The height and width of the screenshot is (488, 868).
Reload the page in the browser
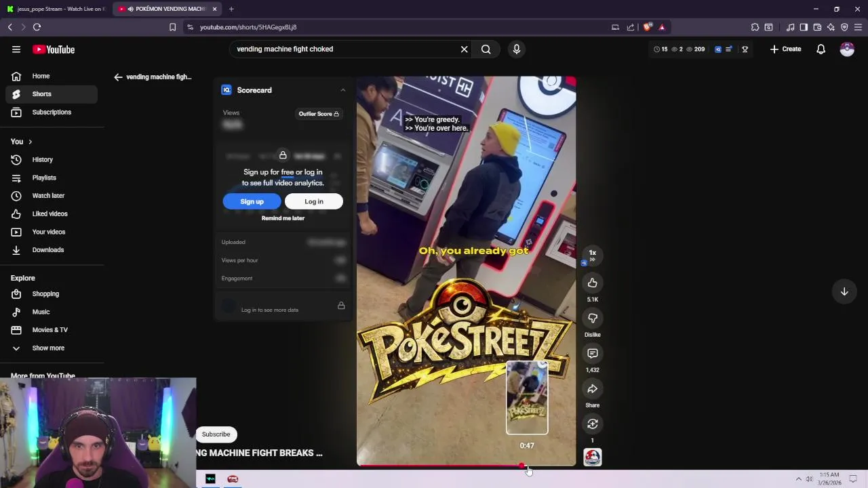[37, 27]
